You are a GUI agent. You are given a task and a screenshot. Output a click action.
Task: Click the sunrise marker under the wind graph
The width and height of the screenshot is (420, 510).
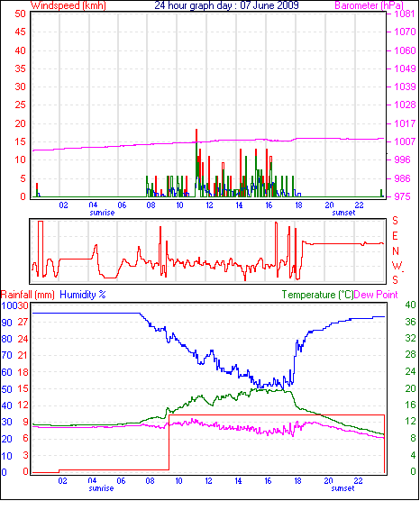[x=102, y=213]
